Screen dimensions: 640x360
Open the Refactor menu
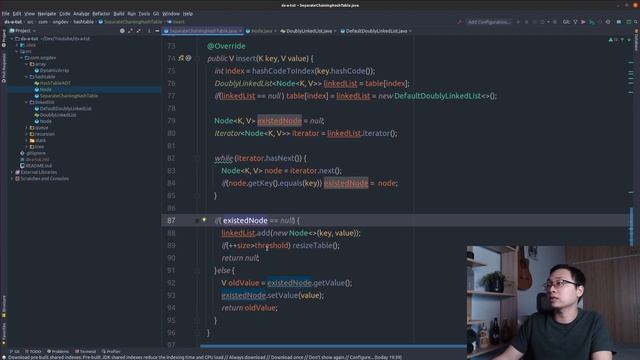click(101, 13)
